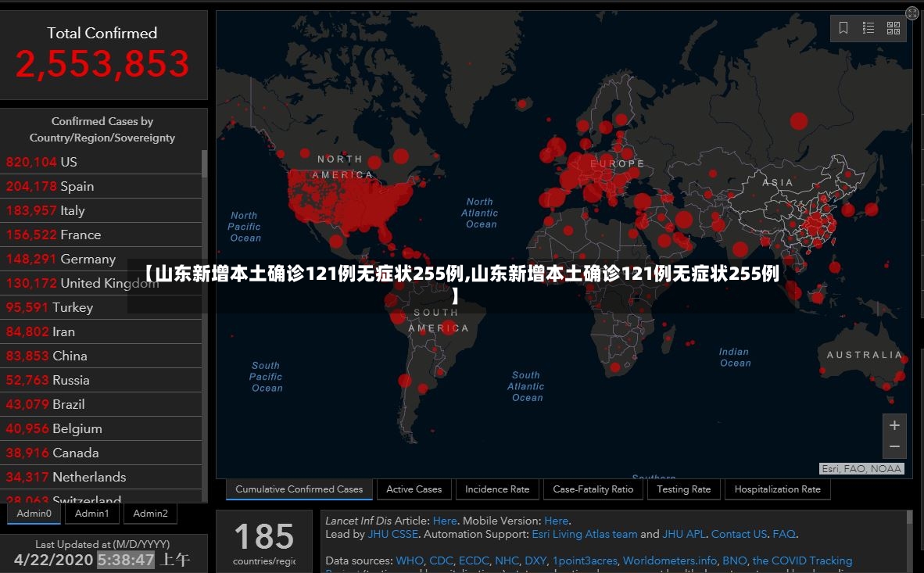Show the map legend list icon

[x=868, y=27]
